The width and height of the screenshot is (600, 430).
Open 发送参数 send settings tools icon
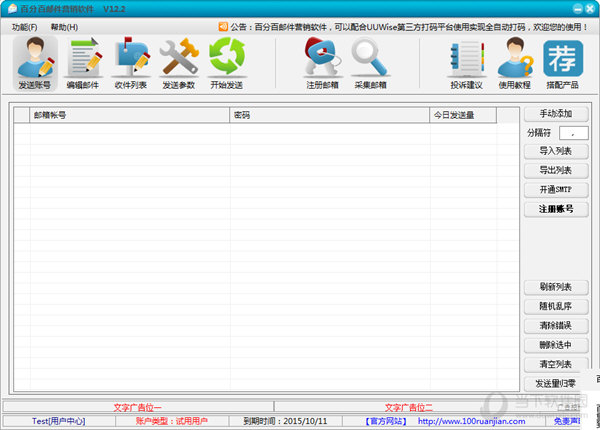point(179,62)
